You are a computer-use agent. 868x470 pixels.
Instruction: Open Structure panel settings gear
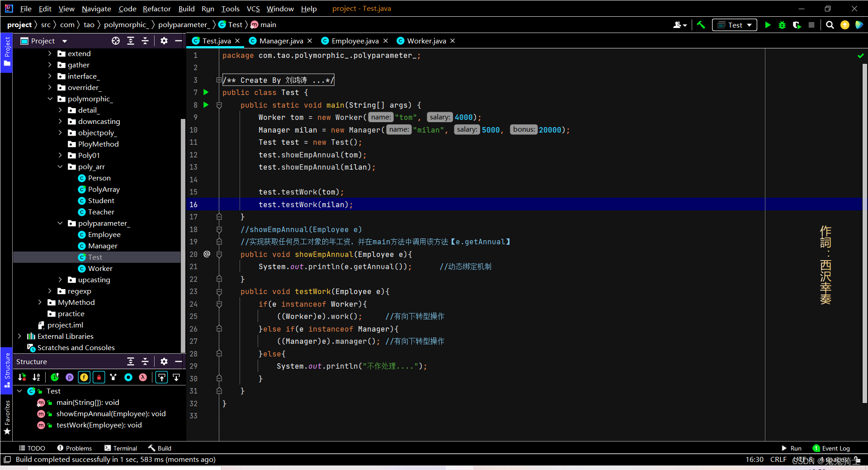click(x=164, y=361)
